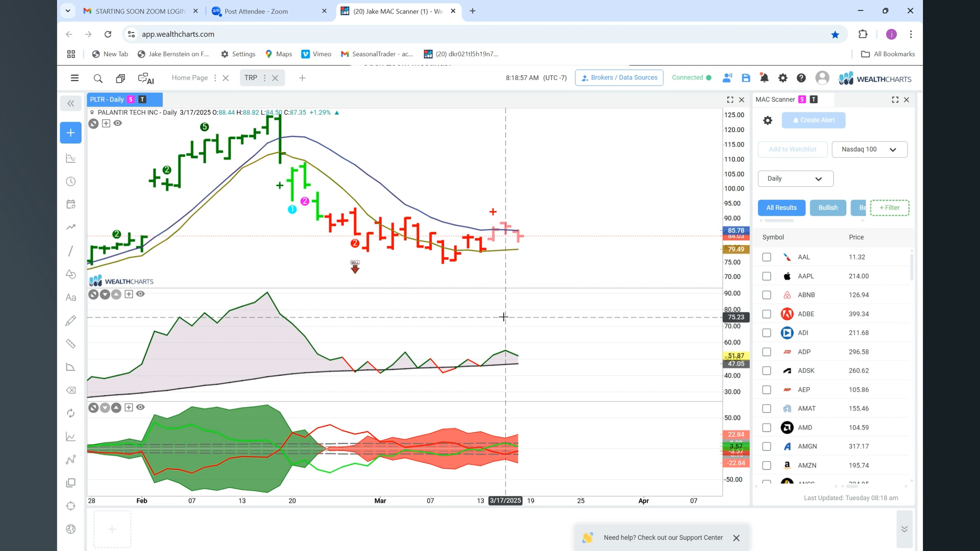980x551 pixels.
Task: Open the user account avatar
Action: 822,78
